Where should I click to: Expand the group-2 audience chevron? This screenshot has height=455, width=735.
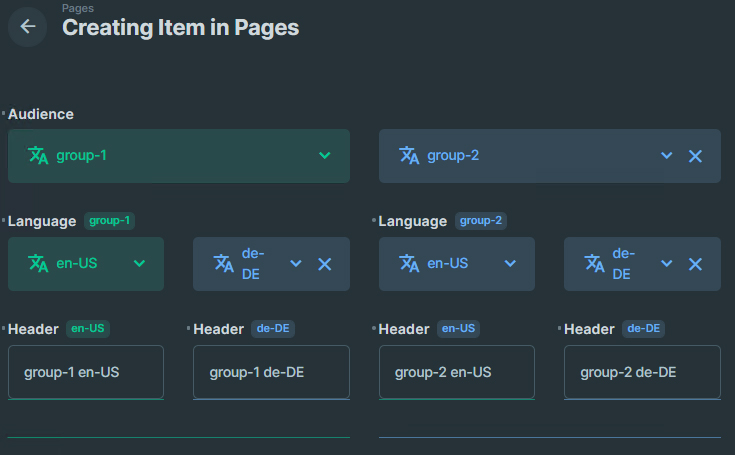667,156
